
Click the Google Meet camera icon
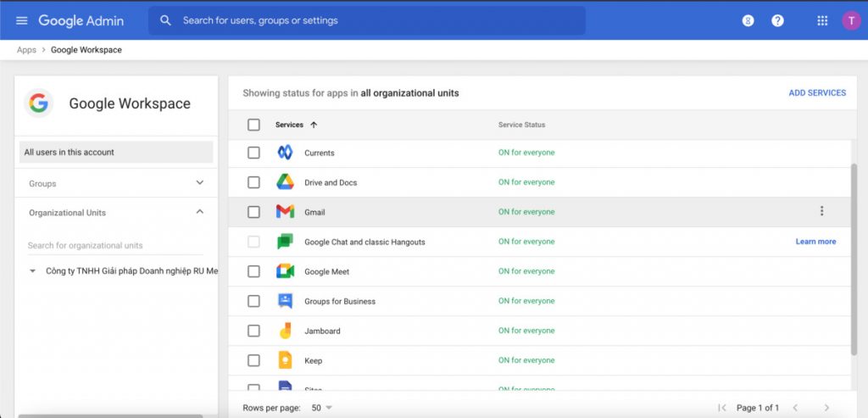285,271
